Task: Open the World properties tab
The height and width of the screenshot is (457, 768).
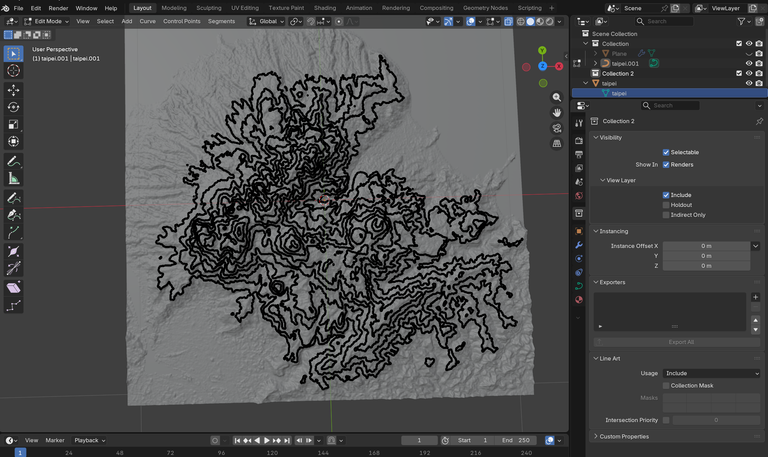Action: click(579, 196)
